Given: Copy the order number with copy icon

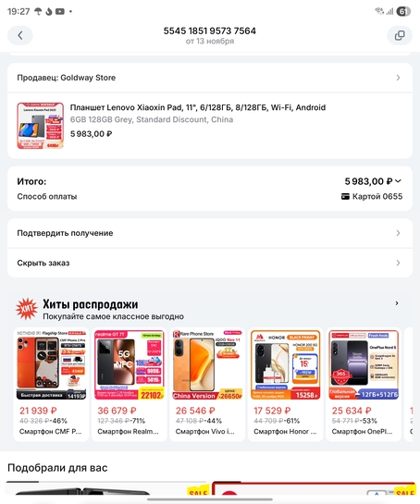Looking at the screenshot, I should 400,35.
